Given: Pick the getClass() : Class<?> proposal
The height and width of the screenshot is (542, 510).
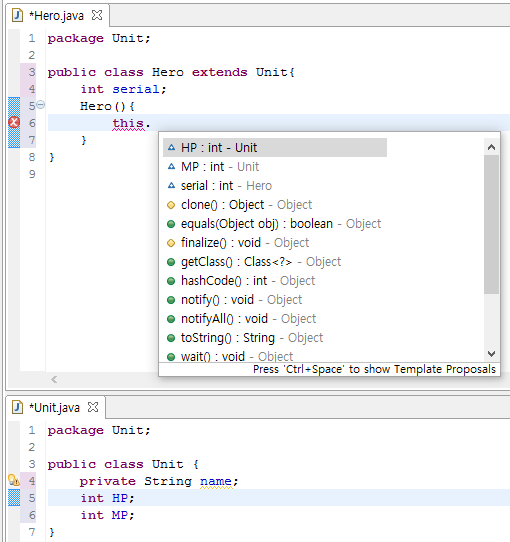Looking at the screenshot, I should 275,262.
